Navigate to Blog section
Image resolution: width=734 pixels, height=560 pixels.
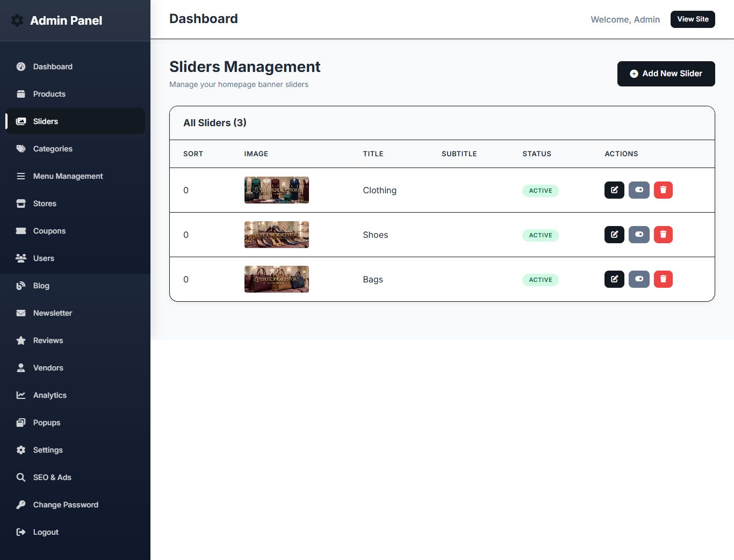[x=75, y=286]
